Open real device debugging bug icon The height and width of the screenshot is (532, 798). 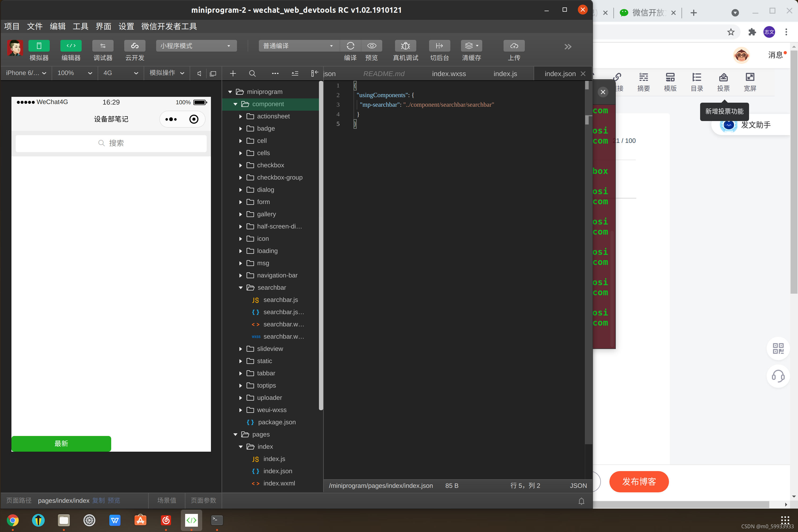tap(405, 46)
